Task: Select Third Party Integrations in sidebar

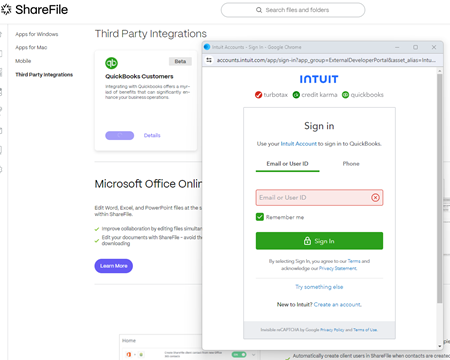Action: [44, 75]
